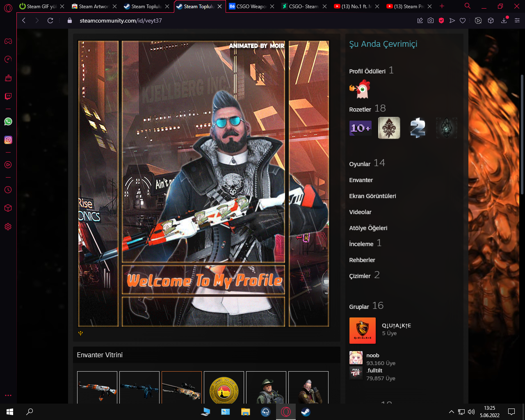Image resolution: width=525 pixels, height=420 pixels.
Task: Close the Steam GIF tab
Action: click(x=62, y=7)
